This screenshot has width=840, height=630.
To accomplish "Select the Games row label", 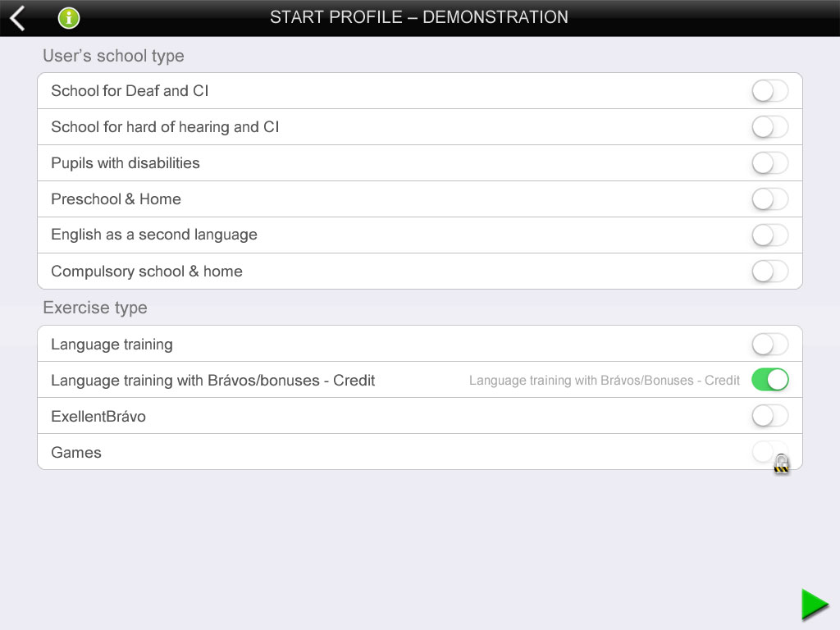I will pyautogui.click(x=76, y=453).
